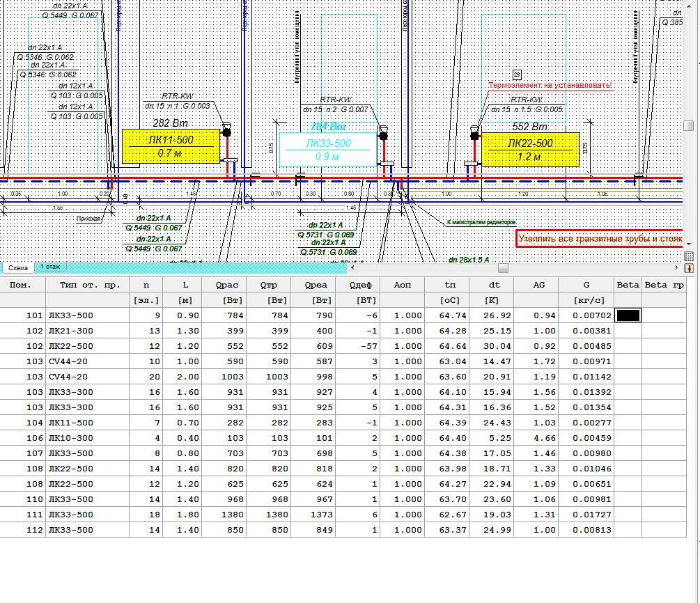Click the red 'Утеплить все транзитные трубы' note
This screenshot has height=603, width=700.
click(599, 239)
